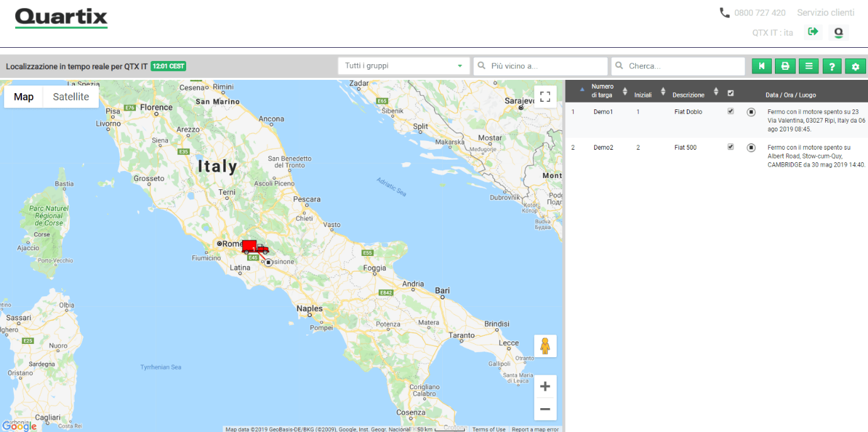
Task: Click the green logout arrow icon
Action: click(x=813, y=32)
